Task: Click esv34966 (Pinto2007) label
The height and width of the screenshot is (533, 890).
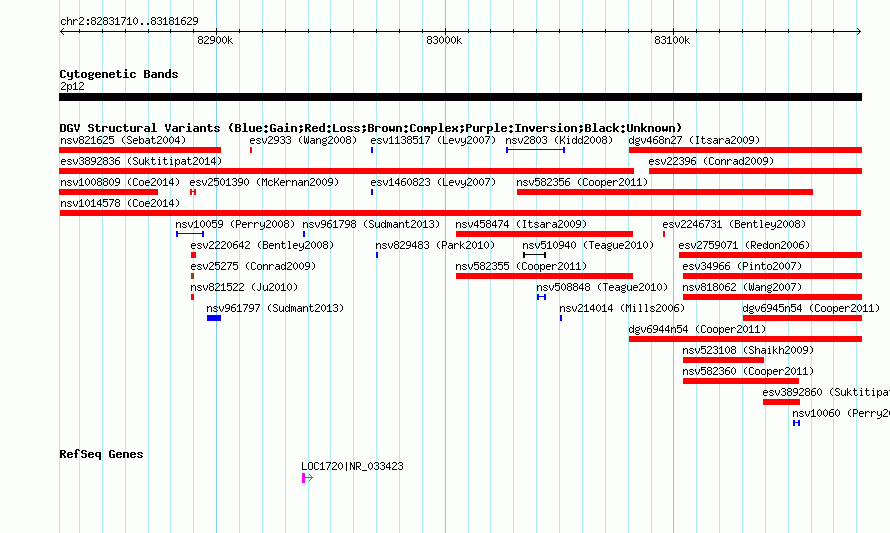Action: [x=742, y=266]
